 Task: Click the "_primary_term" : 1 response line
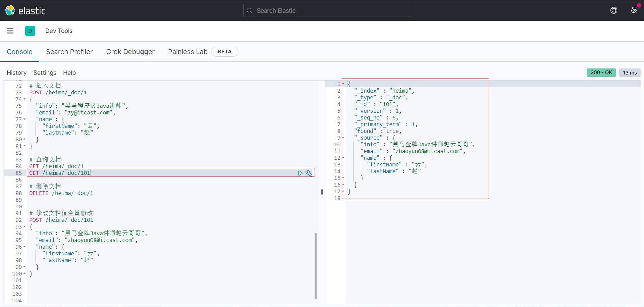point(386,124)
